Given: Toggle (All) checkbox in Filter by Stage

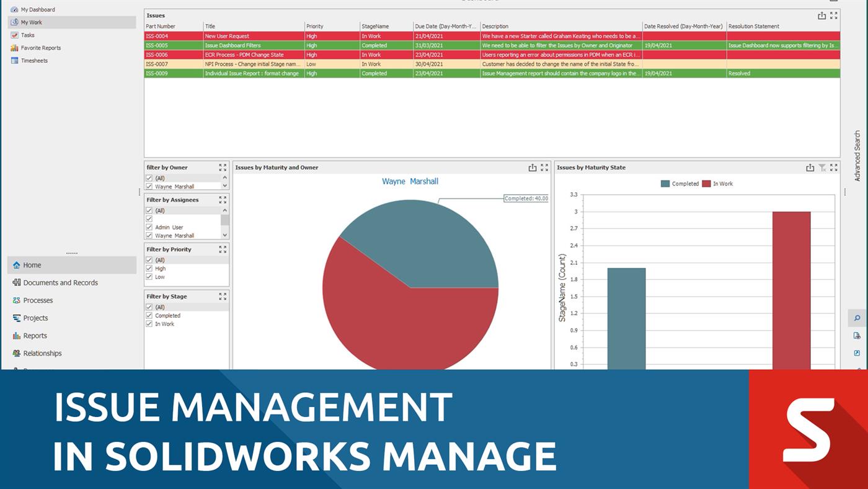Looking at the screenshot, I should (149, 307).
